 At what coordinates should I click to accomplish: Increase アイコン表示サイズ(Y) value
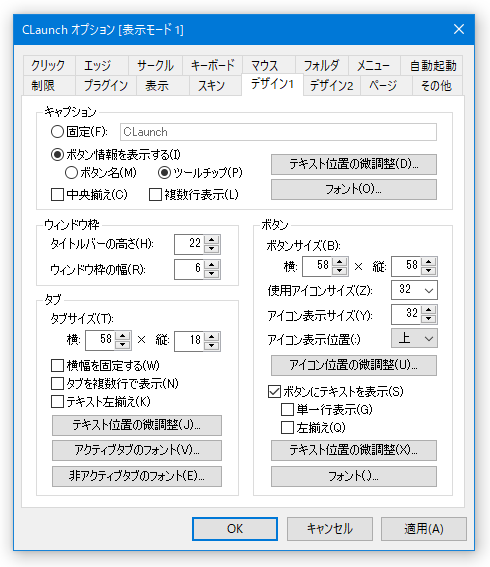[x=429, y=310]
